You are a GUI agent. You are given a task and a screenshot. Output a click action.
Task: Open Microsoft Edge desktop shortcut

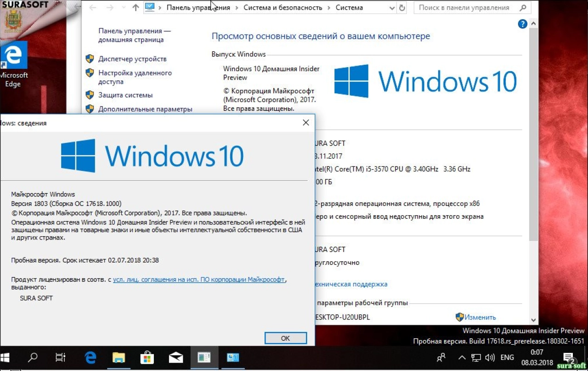tap(13, 64)
